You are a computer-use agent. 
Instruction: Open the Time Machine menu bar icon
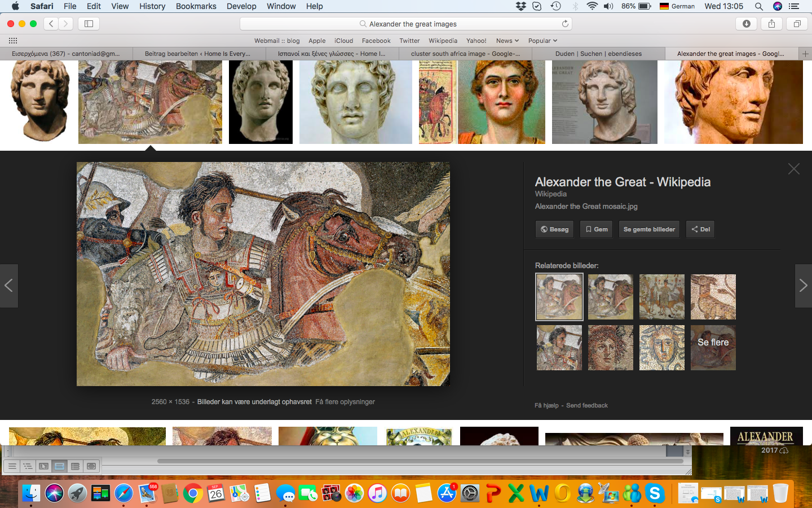point(556,6)
